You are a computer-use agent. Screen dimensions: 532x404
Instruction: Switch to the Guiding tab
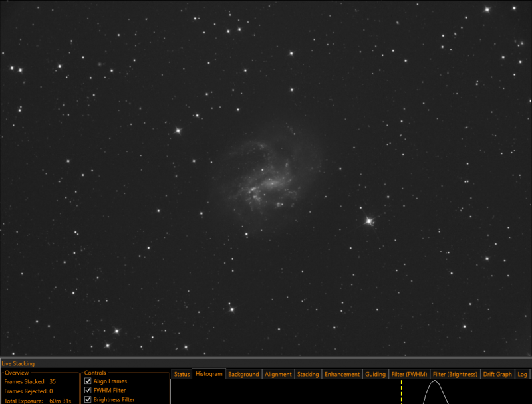[x=375, y=374]
